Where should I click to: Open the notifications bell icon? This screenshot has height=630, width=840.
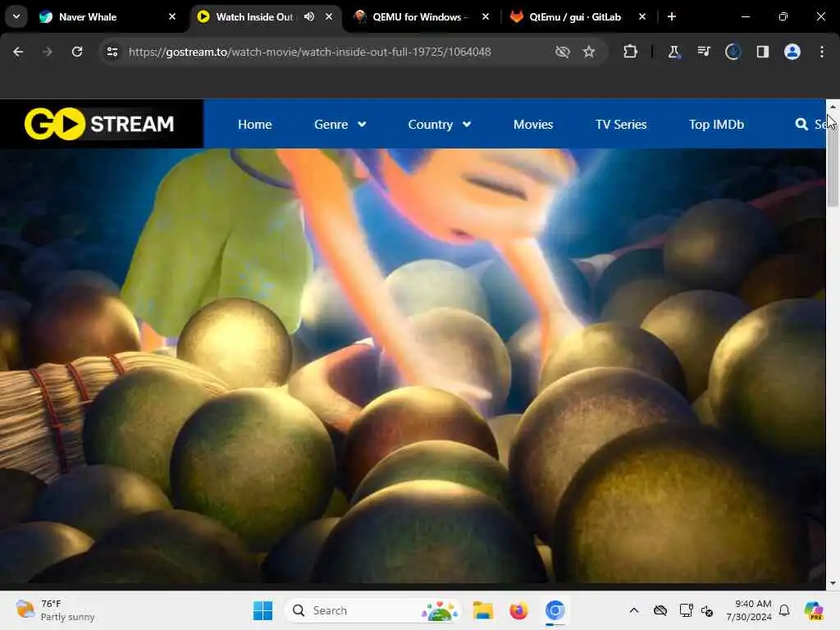(x=784, y=610)
